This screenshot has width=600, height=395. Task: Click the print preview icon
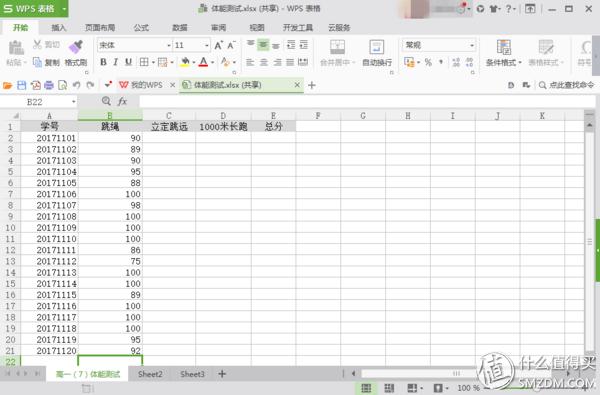pyautogui.click(x=62, y=85)
